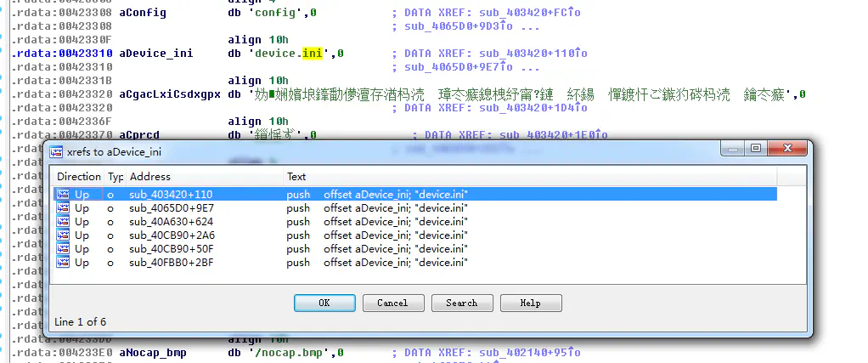Sort by the Direction column header
Viewport: 868px width, 363px height.
[78, 177]
